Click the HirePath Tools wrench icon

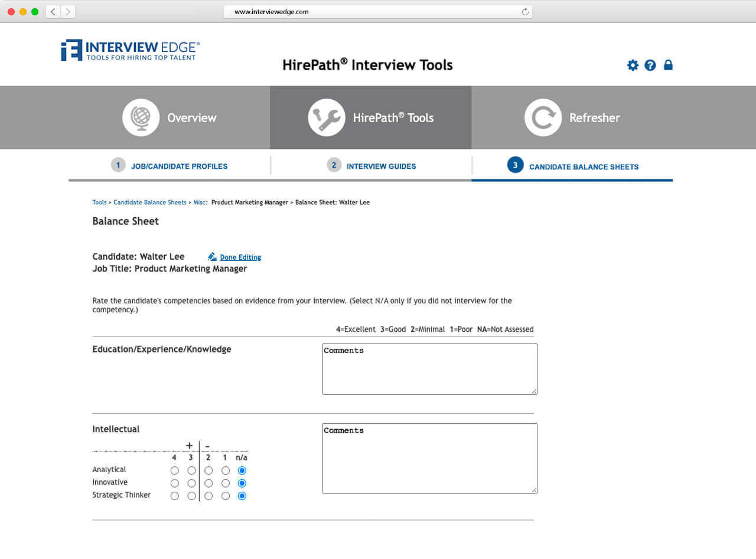327,117
